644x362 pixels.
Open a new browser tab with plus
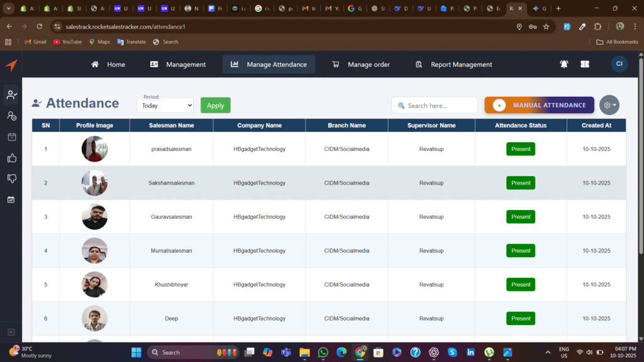[x=558, y=8]
